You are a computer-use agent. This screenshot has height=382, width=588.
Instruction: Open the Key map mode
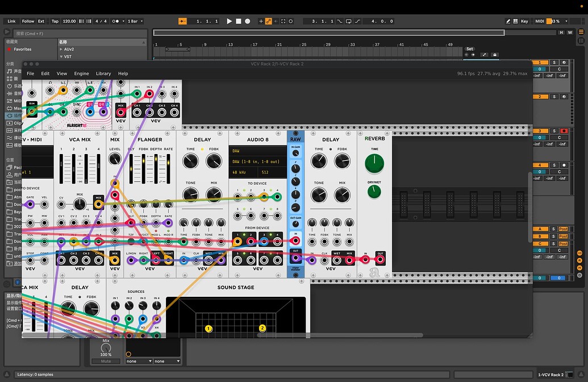[x=524, y=22]
